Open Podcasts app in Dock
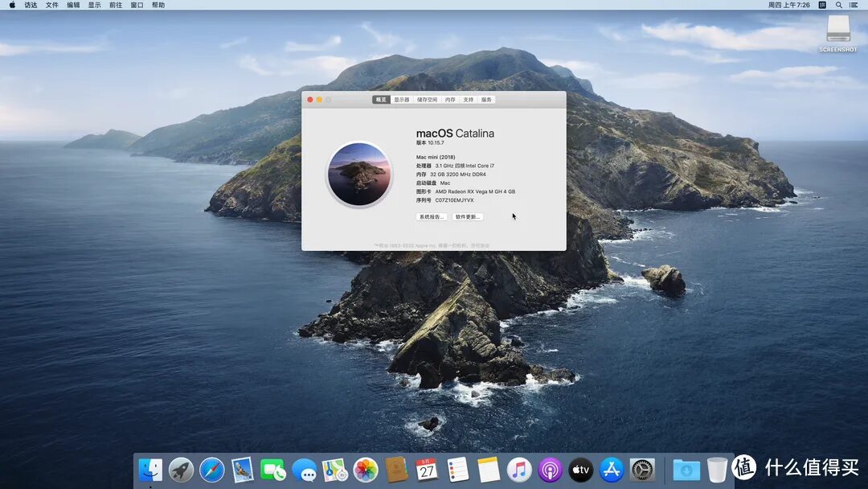 point(550,471)
